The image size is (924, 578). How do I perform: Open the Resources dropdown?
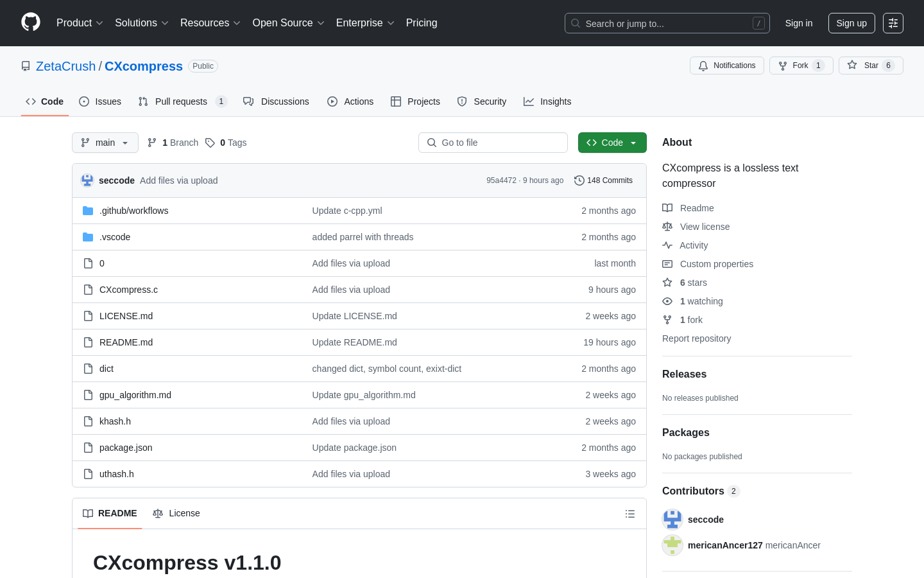[210, 23]
